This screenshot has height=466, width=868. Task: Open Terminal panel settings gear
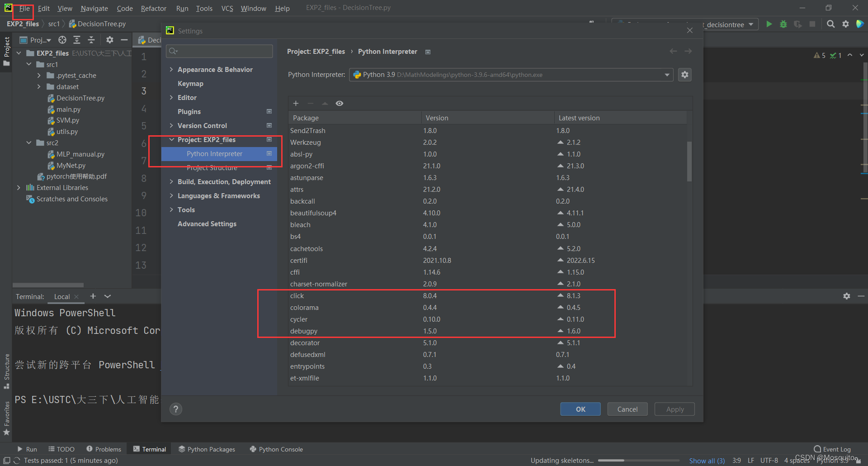click(847, 296)
